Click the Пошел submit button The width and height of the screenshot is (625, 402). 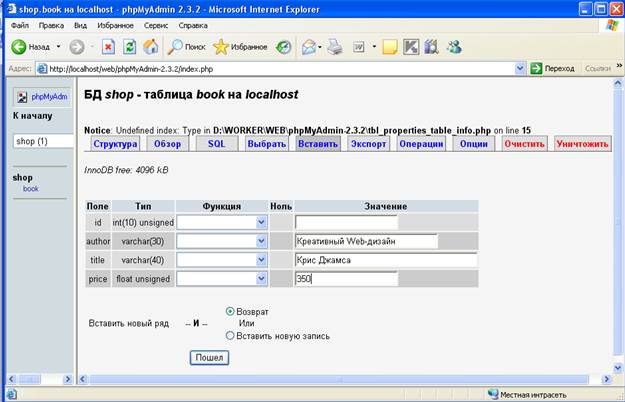pyautogui.click(x=209, y=357)
